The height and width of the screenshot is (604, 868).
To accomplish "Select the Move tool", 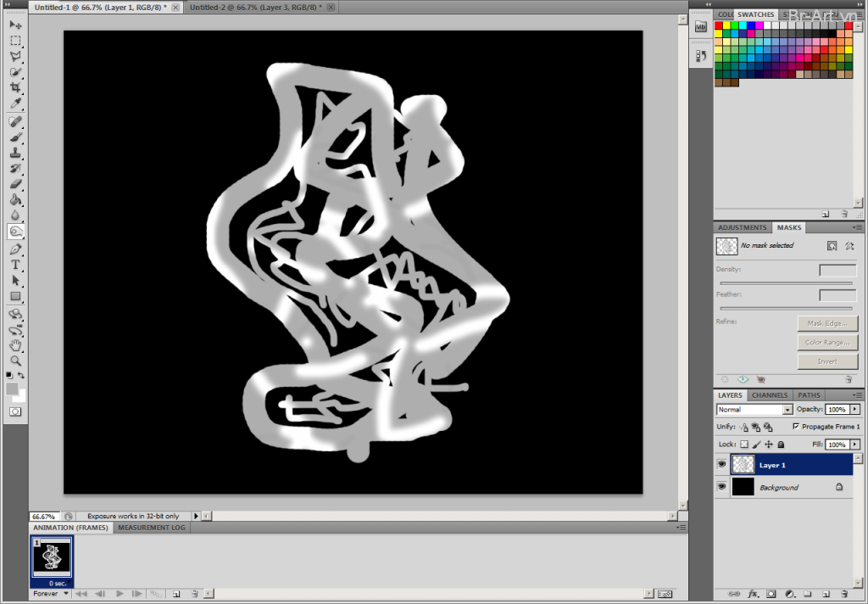I will click(x=15, y=25).
